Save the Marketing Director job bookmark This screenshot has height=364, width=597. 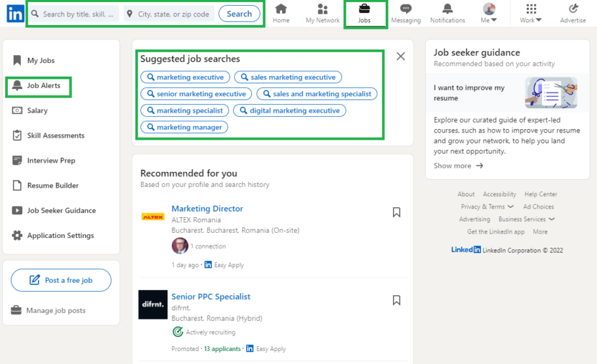[x=396, y=212]
